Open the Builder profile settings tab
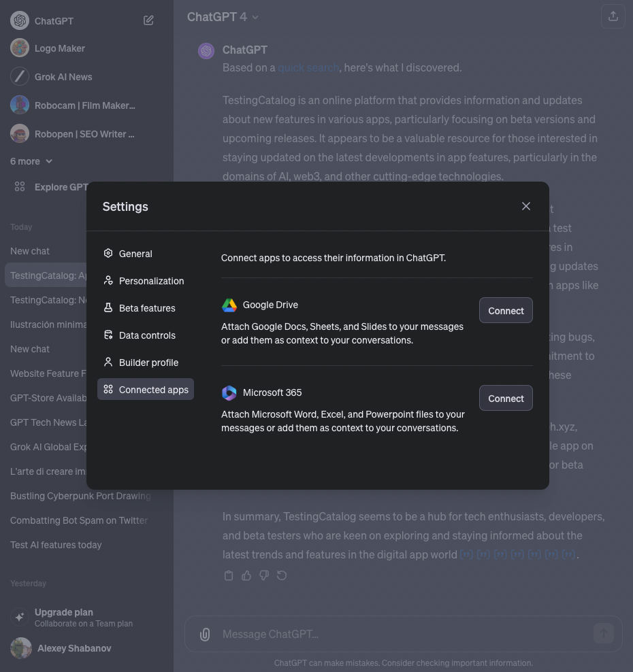The image size is (633, 672). tap(146, 362)
